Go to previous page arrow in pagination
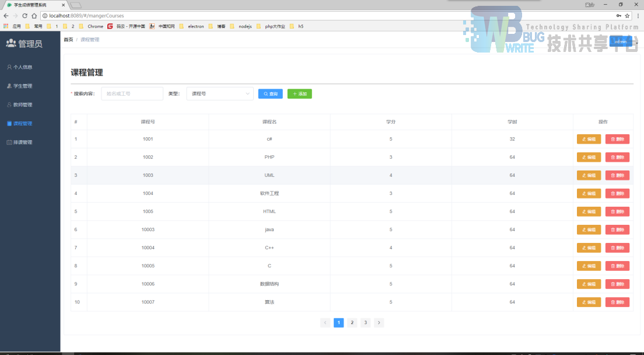 [x=325, y=322]
